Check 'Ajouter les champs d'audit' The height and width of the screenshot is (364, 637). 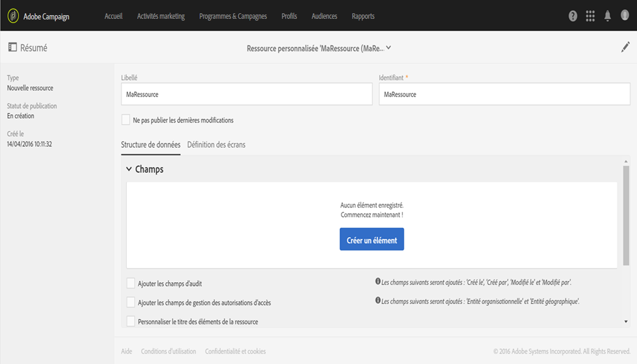point(131,283)
